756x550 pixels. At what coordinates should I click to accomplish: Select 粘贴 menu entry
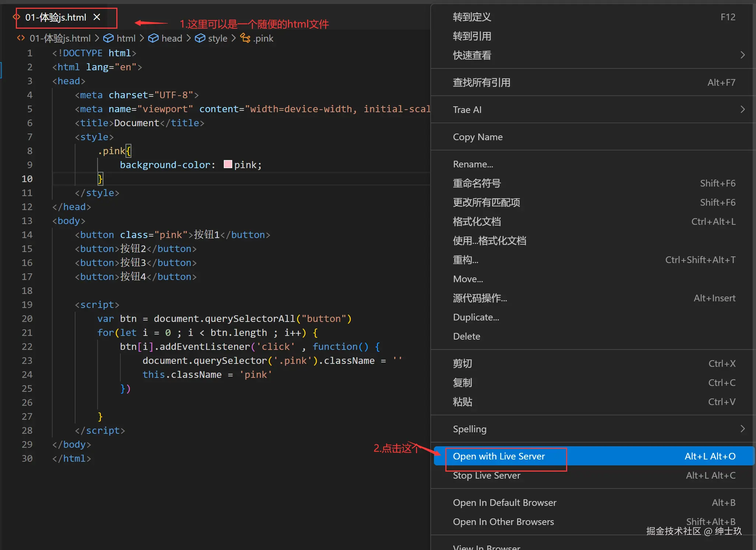(593, 402)
